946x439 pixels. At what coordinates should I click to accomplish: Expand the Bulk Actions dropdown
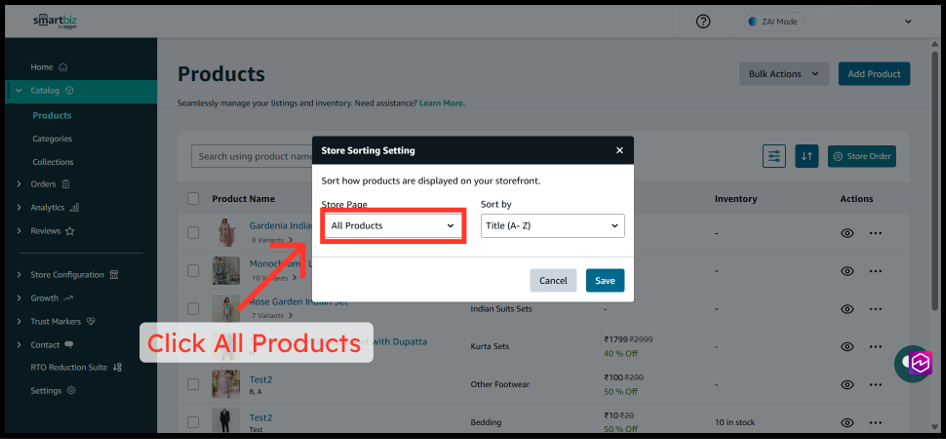tap(784, 74)
